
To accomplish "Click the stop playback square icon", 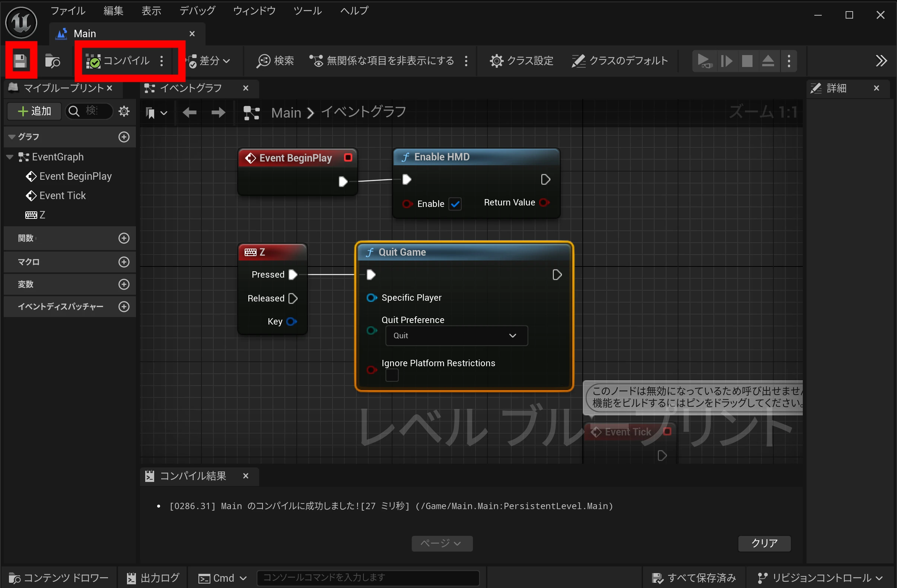I will point(747,61).
